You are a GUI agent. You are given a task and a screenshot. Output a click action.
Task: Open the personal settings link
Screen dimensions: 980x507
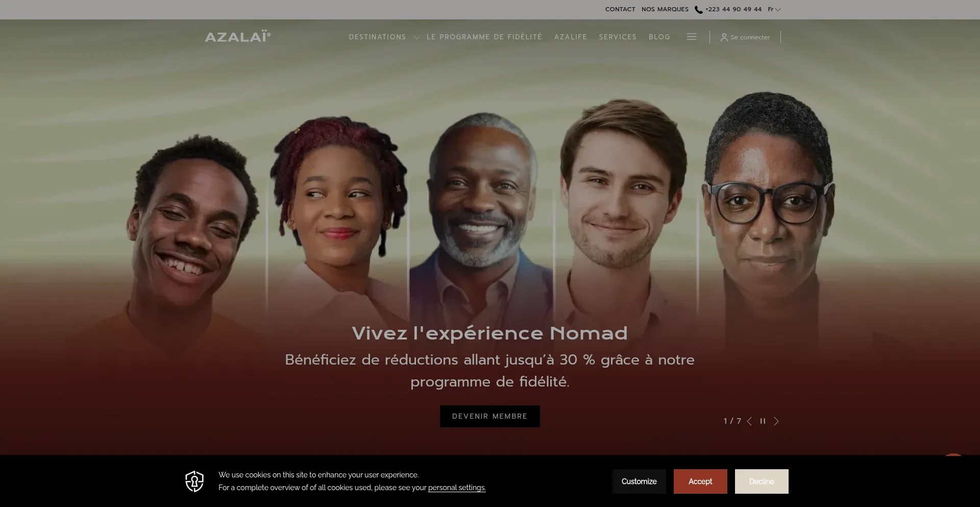pos(457,488)
